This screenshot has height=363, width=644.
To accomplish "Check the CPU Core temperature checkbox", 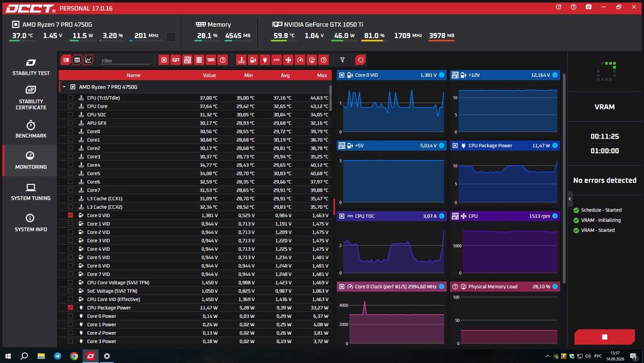I will click(x=70, y=106).
